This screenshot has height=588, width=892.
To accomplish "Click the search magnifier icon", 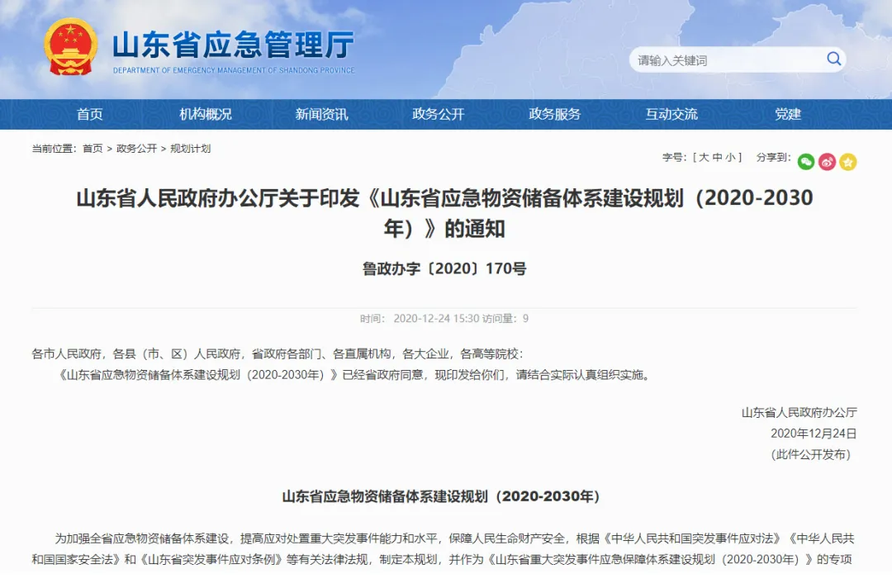I will click(833, 59).
